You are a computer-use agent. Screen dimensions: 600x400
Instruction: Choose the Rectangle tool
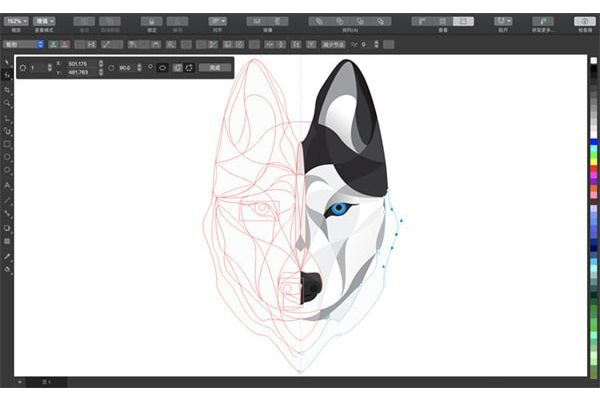tap(7, 144)
